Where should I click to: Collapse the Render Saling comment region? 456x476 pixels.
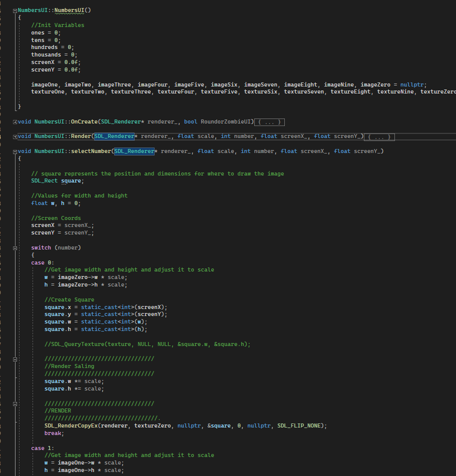tap(15, 358)
